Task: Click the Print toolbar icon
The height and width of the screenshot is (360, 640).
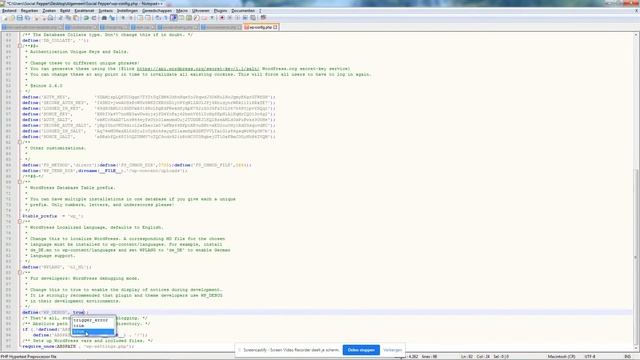Action: (51, 18)
